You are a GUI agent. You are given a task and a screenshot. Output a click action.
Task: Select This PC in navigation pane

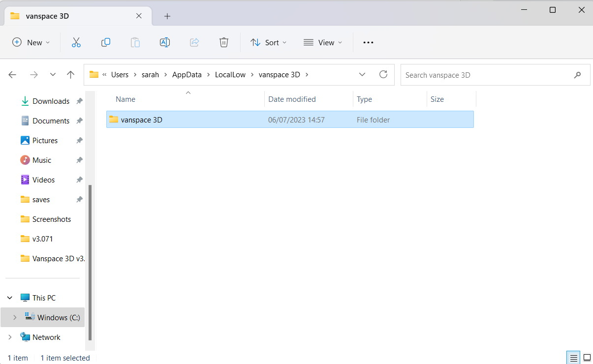(x=44, y=298)
